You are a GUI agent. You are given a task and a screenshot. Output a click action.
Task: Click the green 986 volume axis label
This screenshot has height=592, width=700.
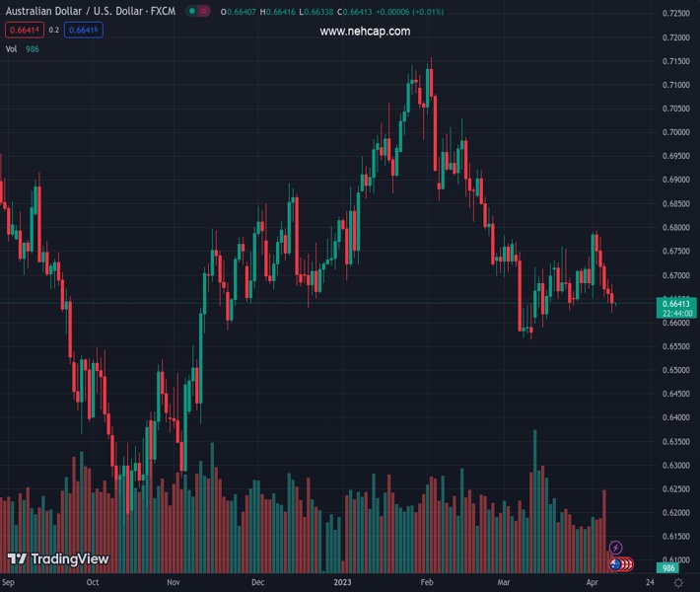tap(669, 567)
